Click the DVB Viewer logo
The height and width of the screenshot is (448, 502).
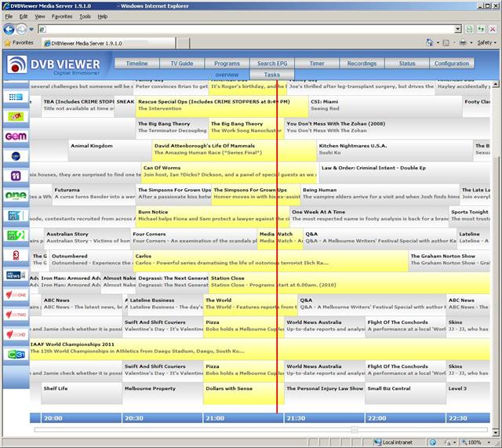(x=53, y=64)
